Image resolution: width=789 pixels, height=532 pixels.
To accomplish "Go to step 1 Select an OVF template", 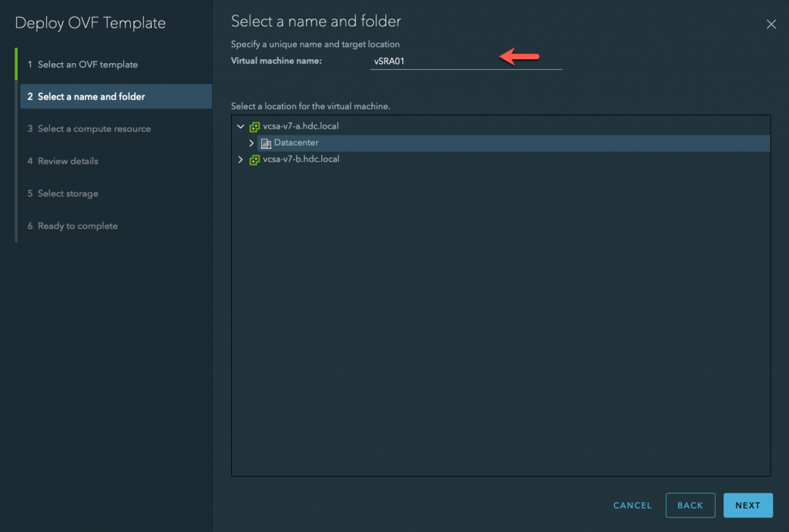I will (x=83, y=65).
